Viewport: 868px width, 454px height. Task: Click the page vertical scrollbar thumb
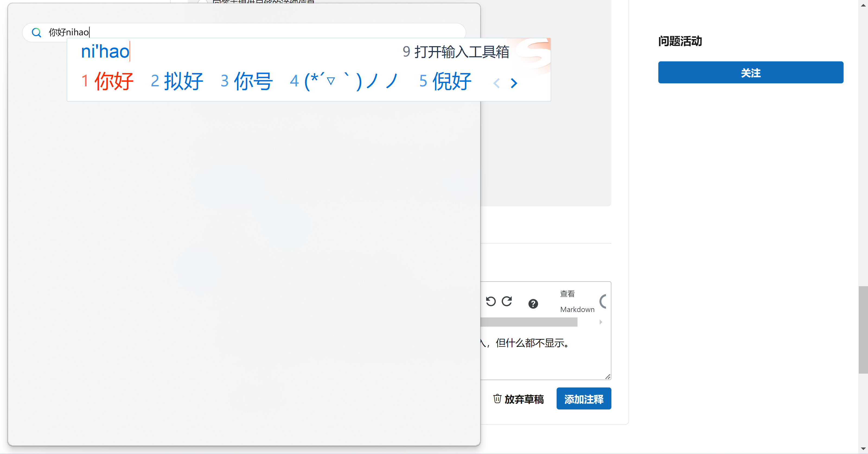pyautogui.click(x=863, y=330)
